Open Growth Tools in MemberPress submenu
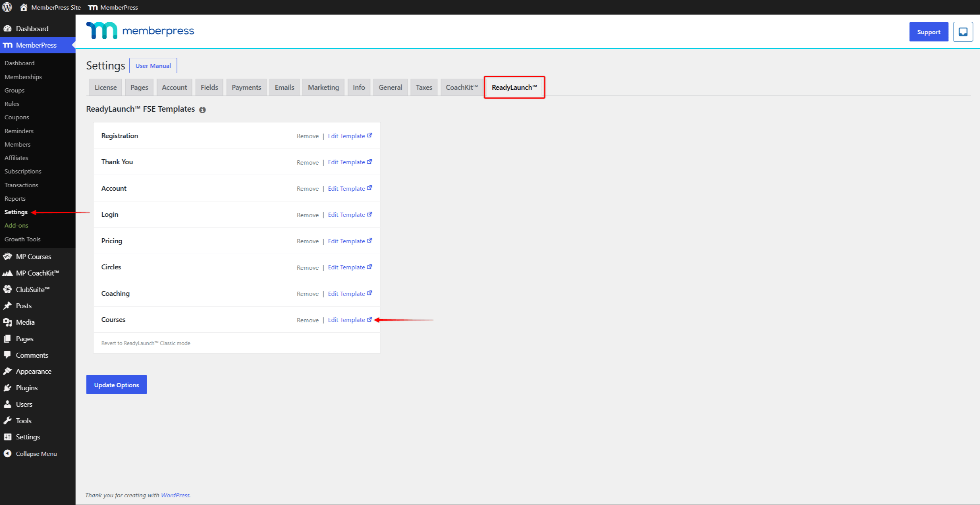The height and width of the screenshot is (505, 980). [23, 239]
